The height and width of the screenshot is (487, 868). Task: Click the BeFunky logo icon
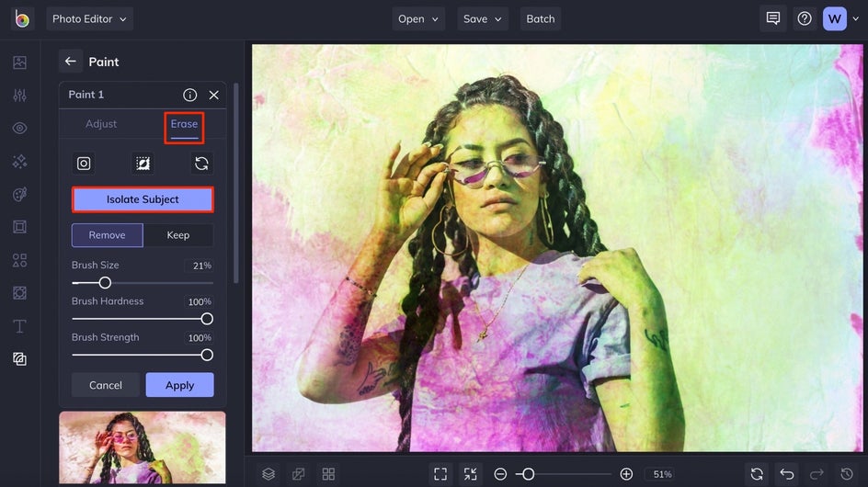21,18
